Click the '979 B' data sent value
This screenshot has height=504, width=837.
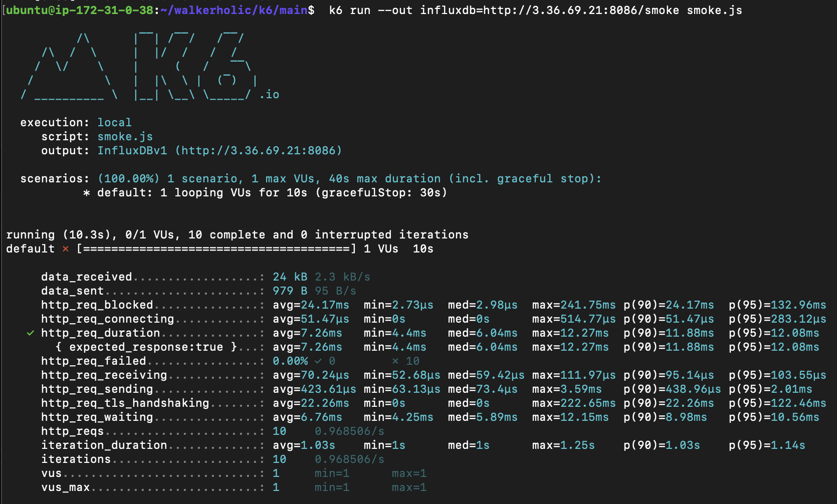tap(290, 291)
